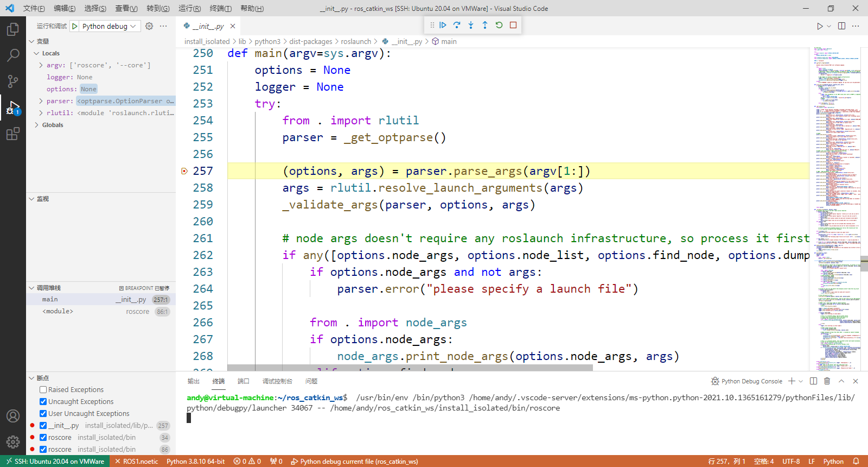Image resolution: width=868 pixels, height=467 pixels.
Task: Click the UTF-8 encoding status item
Action: point(791,462)
